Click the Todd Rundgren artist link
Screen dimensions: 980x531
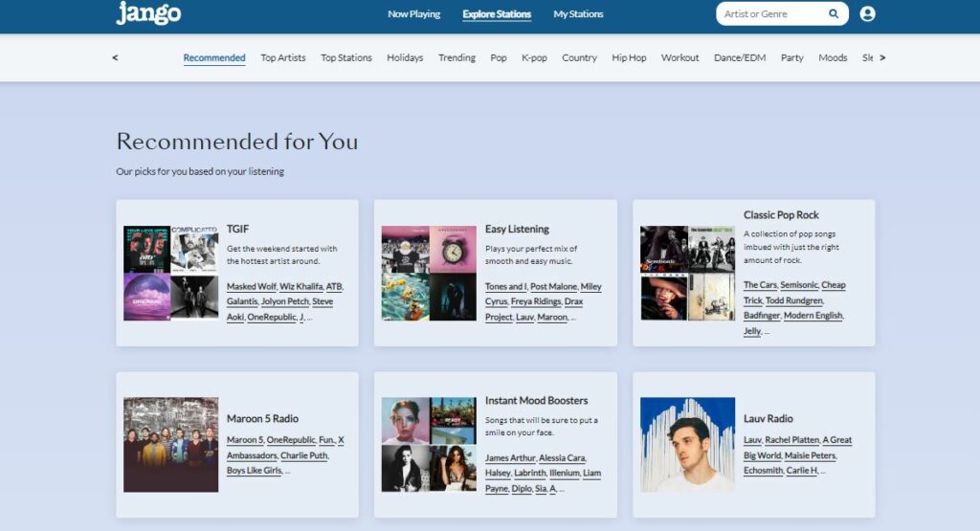pyautogui.click(x=793, y=300)
